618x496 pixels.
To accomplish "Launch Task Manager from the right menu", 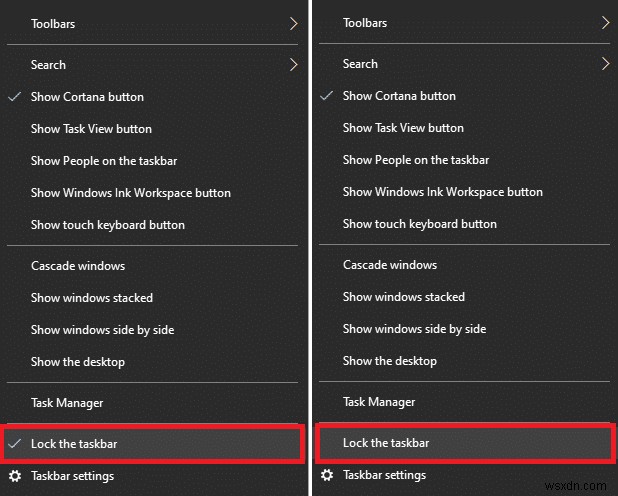I will pos(379,402).
